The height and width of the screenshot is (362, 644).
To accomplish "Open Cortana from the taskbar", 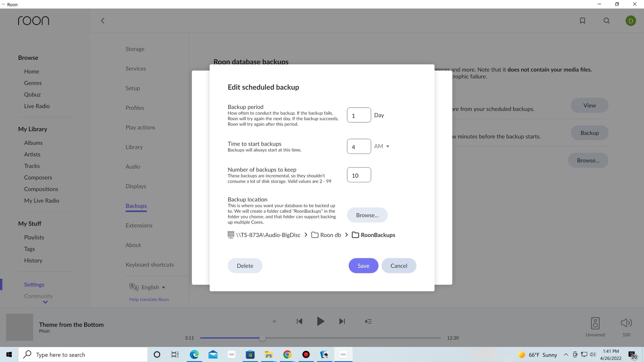I will point(157,354).
